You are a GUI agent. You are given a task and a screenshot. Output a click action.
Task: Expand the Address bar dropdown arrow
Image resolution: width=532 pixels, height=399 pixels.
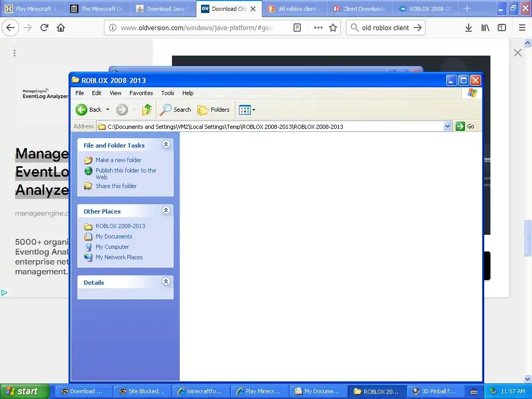(x=447, y=126)
